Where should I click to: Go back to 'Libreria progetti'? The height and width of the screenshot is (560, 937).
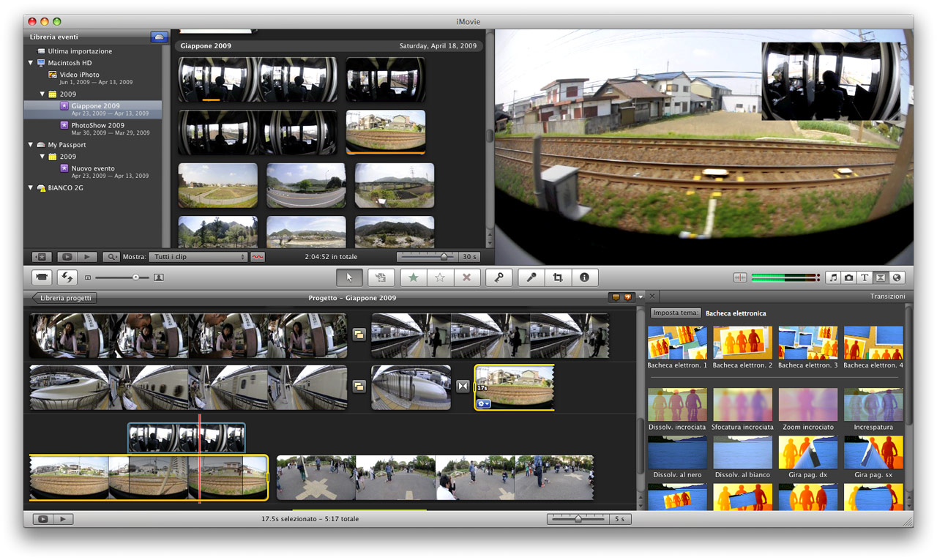click(x=64, y=298)
